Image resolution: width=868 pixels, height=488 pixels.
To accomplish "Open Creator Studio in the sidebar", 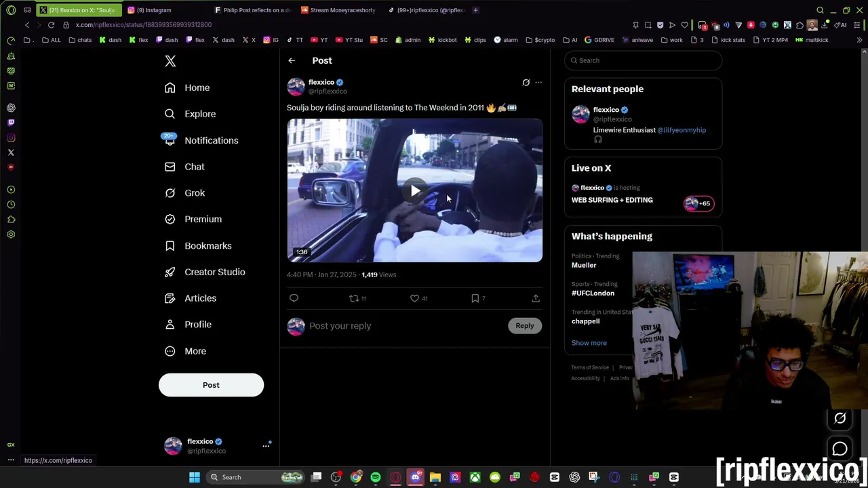I will click(205, 272).
